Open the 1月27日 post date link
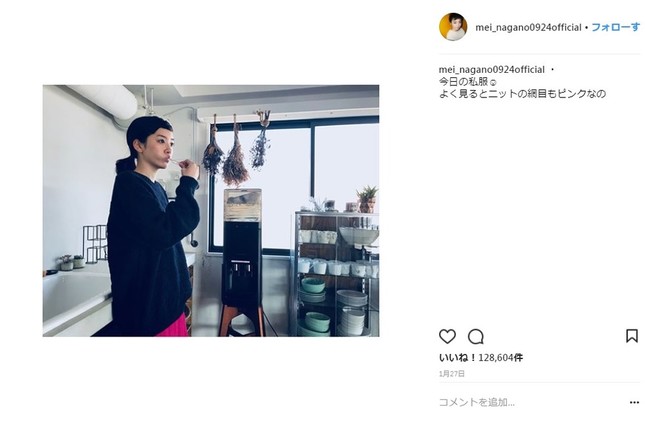645x421 pixels. coord(452,374)
